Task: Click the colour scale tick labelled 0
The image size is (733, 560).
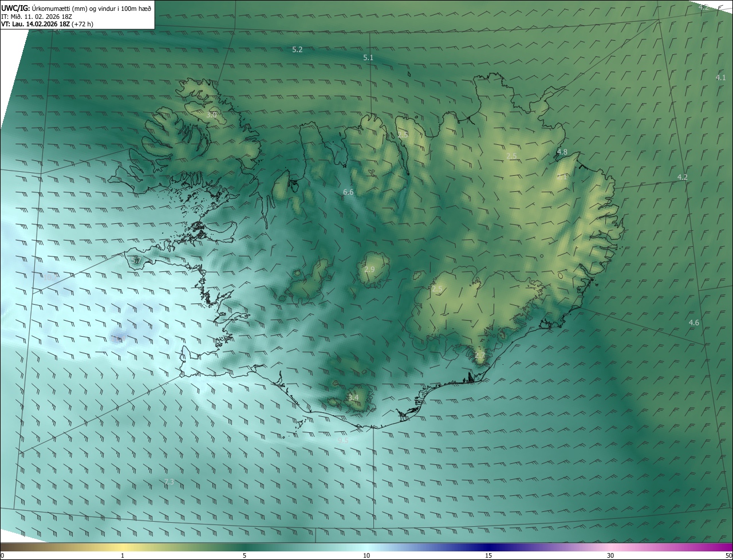Action: [2, 555]
